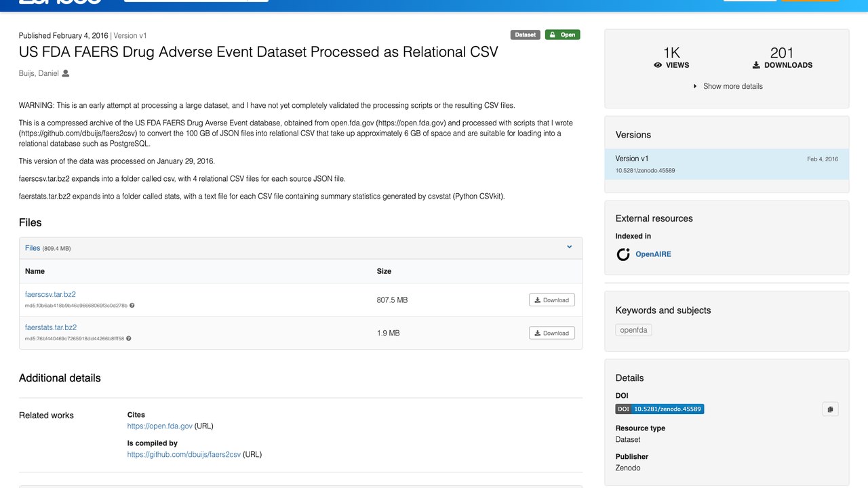
Task: Click the External resources heading
Action: click(x=654, y=218)
